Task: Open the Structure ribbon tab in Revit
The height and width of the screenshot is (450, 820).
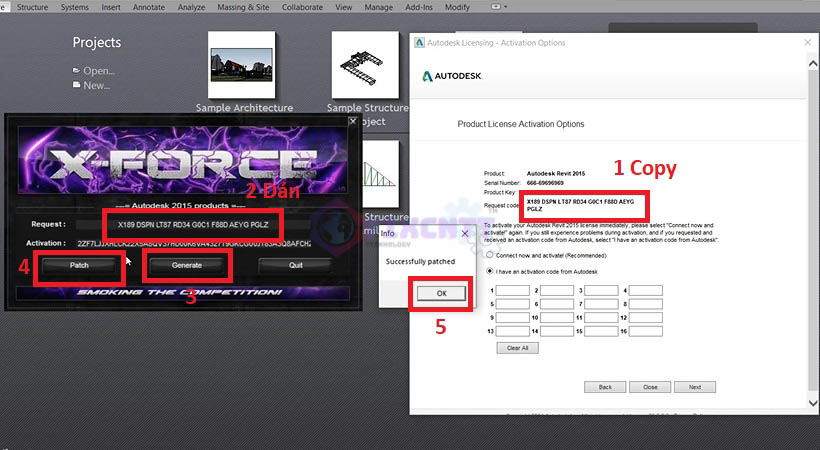Action: pyautogui.click(x=32, y=7)
